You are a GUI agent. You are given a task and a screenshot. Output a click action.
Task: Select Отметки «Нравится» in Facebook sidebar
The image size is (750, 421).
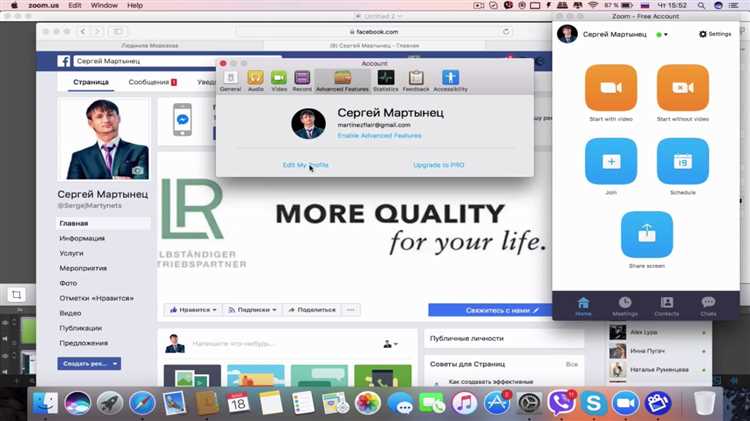[96, 298]
